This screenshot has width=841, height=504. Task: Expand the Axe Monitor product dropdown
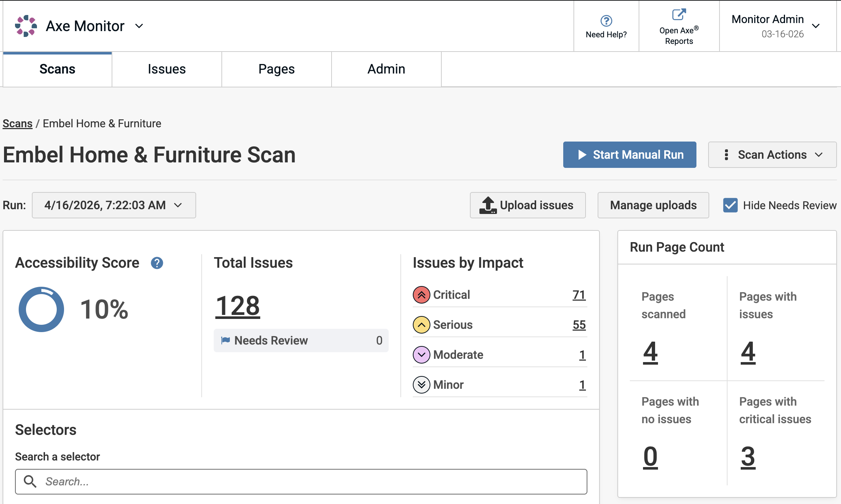coord(139,26)
